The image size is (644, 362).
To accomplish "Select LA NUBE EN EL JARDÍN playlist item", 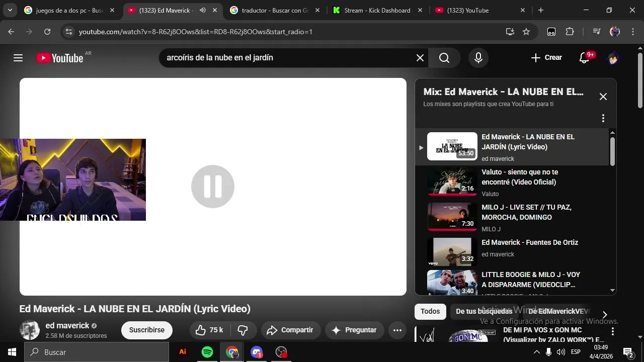I will point(512,147).
